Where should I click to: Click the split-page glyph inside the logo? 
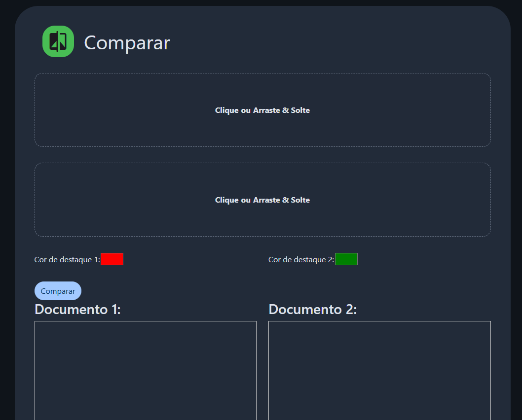click(x=58, y=41)
